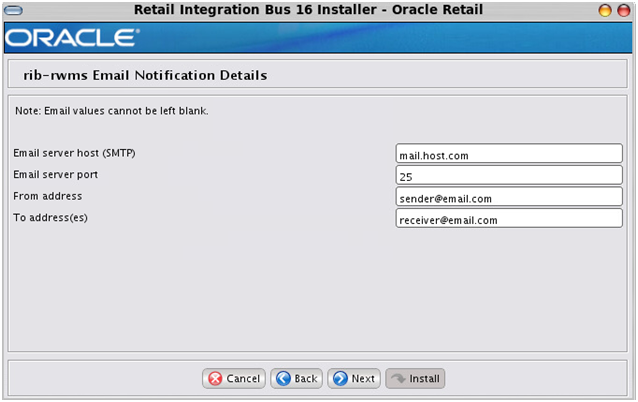638x402 pixels.
Task: Click the 'Email server host (SMTP)' label
Action: coord(74,153)
